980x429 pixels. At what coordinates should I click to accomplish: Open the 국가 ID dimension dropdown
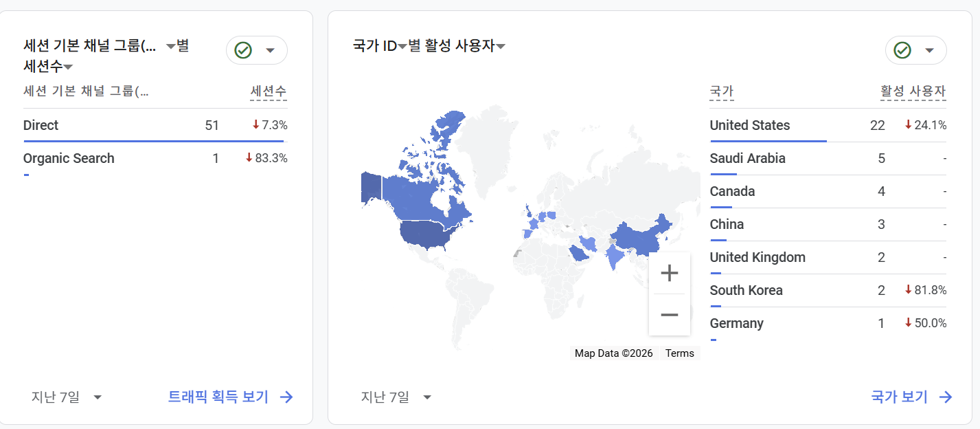point(402,47)
